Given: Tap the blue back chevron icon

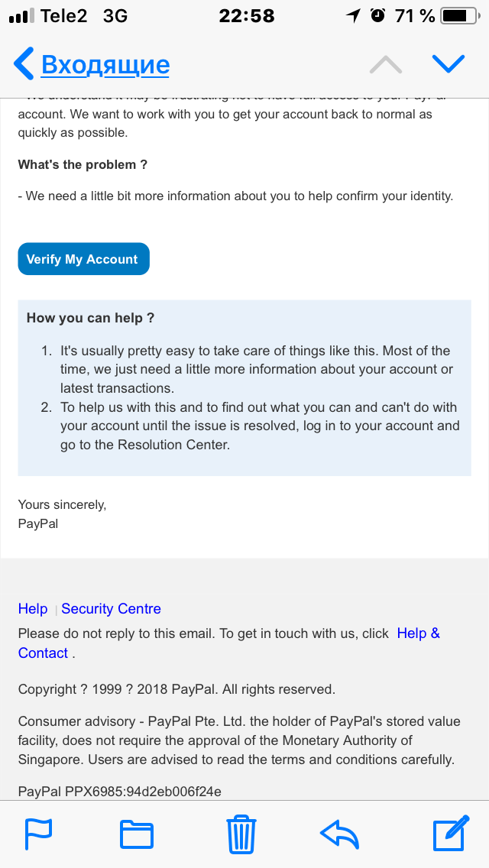Looking at the screenshot, I should tap(24, 64).
